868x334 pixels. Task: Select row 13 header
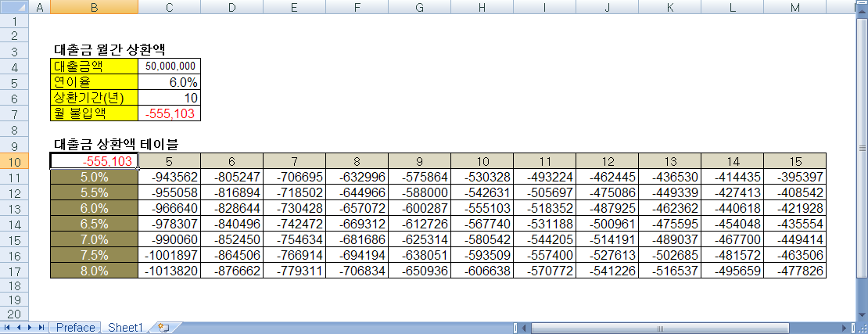point(14,208)
